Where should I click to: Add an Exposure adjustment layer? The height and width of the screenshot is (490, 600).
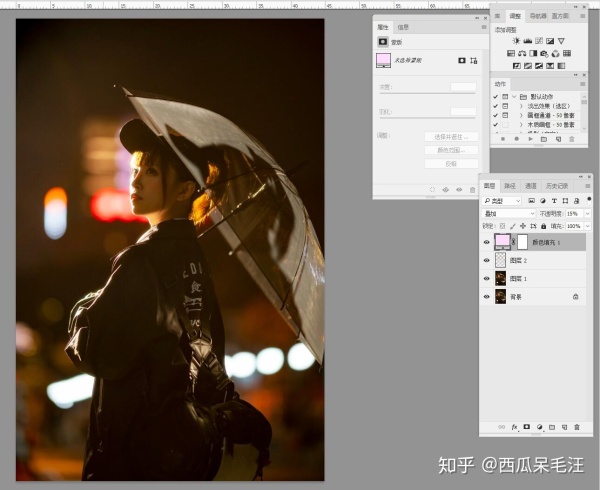[550, 41]
